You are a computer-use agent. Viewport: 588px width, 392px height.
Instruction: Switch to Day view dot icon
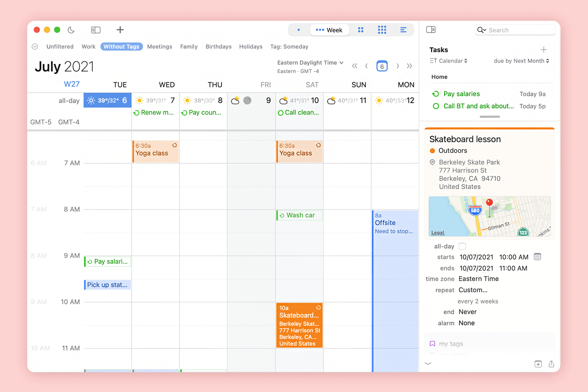pyautogui.click(x=299, y=30)
